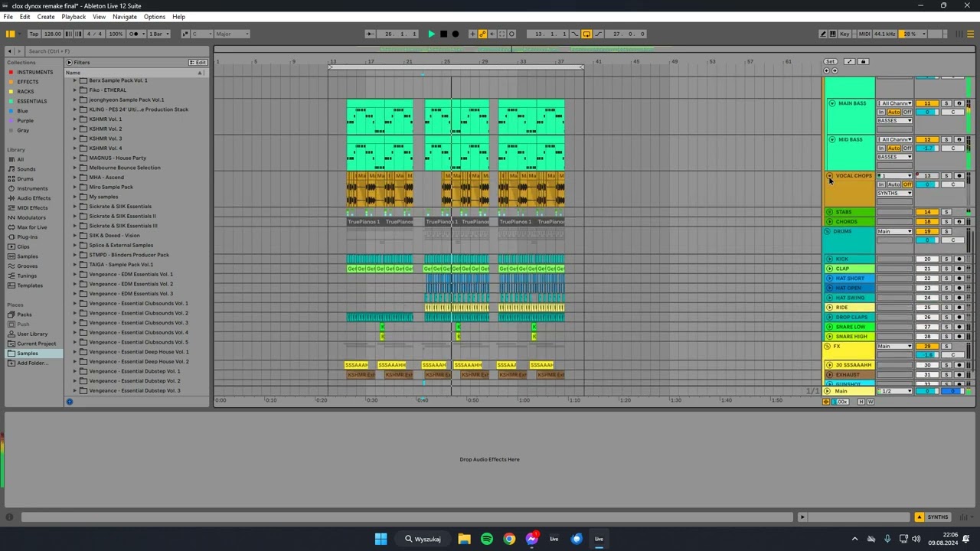This screenshot has height=551, width=980.
Task: Solo the MAIN BASS track
Action: click(x=946, y=103)
